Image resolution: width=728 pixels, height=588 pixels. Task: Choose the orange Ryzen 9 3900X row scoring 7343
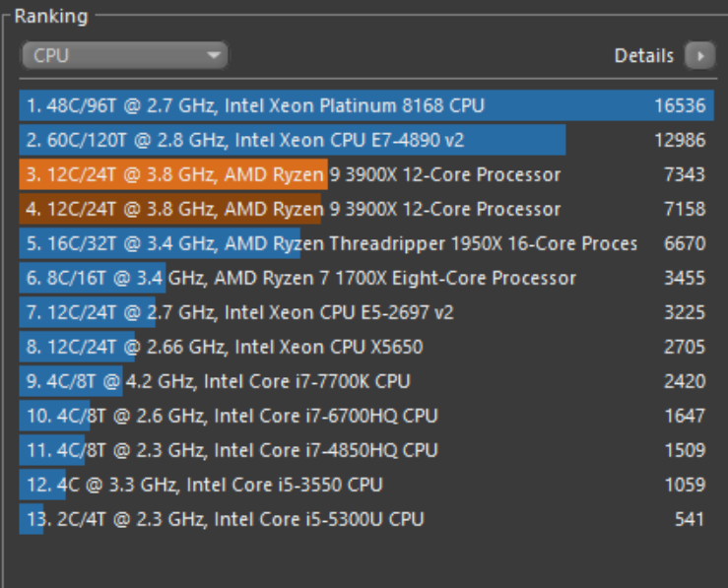(366, 174)
